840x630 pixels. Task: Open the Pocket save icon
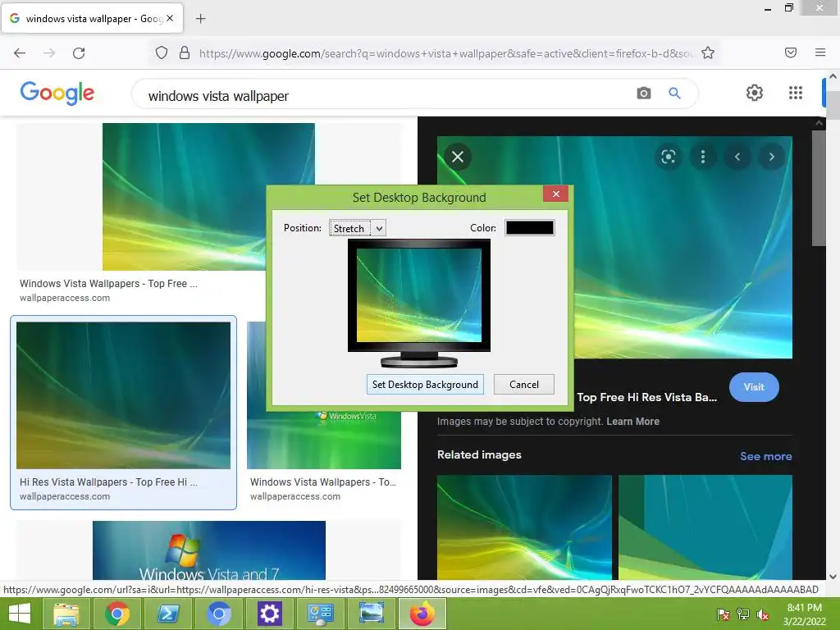click(791, 52)
